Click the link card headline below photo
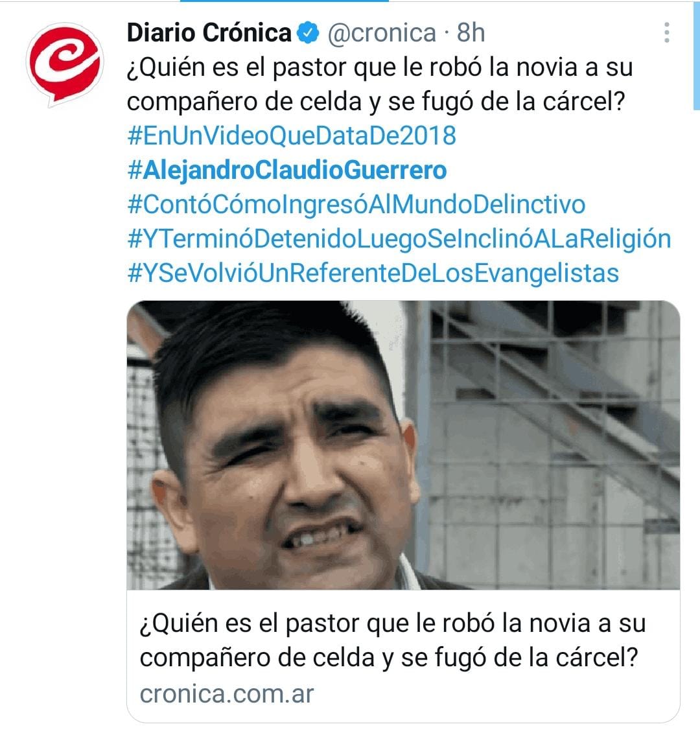 pos(393,640)
